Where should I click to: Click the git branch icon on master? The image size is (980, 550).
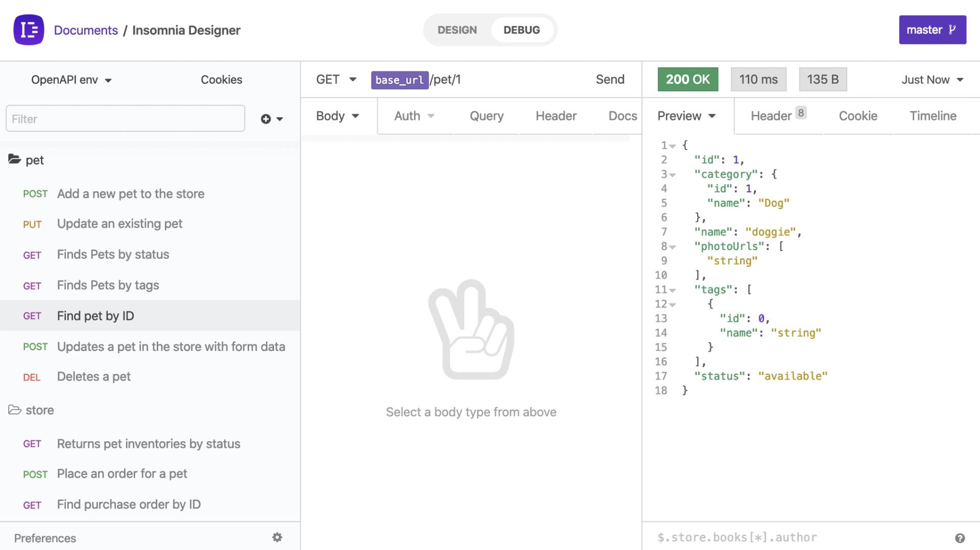[952, 30]
